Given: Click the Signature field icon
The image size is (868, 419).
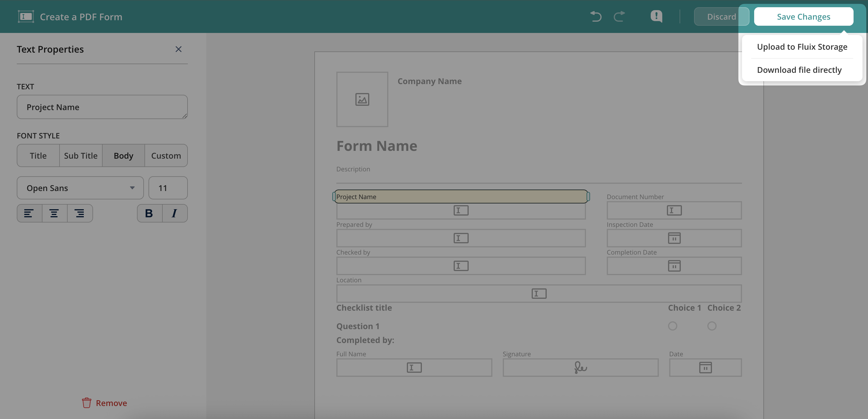Looking at the screenshot, I should [580, 368].
